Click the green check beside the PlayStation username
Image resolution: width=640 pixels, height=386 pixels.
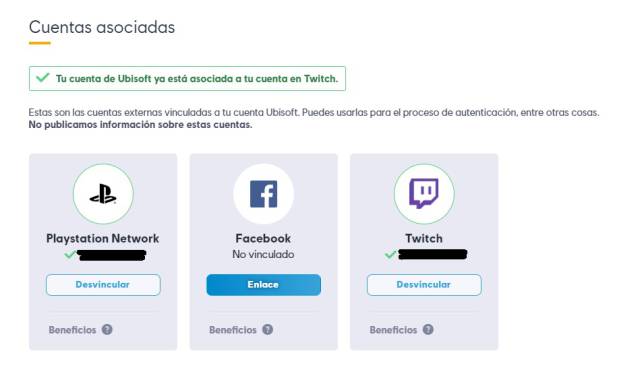(70, 255)
